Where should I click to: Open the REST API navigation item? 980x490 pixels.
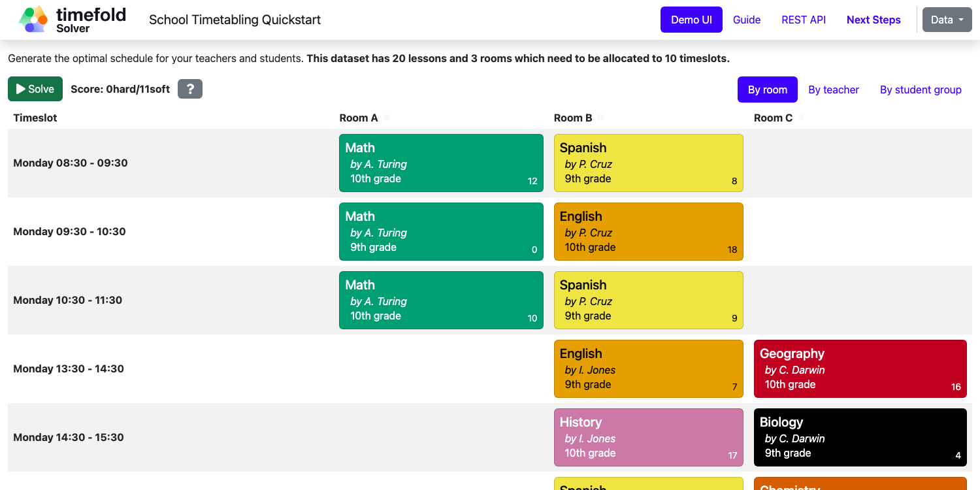pyautogui.click(x=803, y=20)
